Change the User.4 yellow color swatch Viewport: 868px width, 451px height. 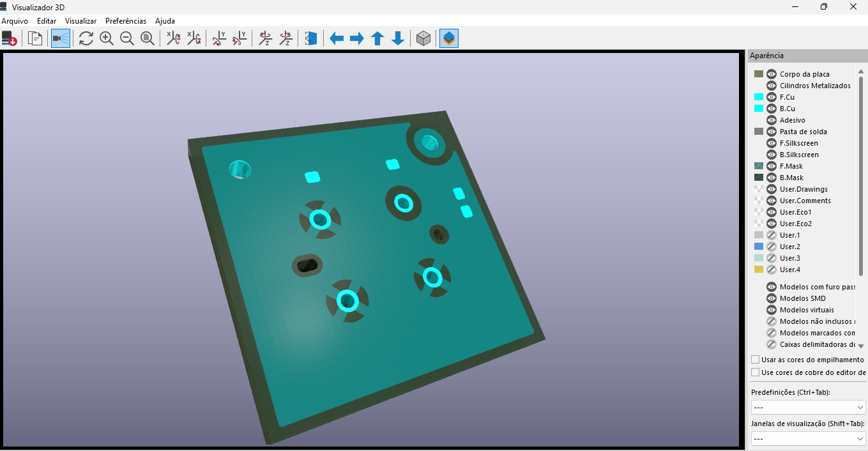click(759, 270)
